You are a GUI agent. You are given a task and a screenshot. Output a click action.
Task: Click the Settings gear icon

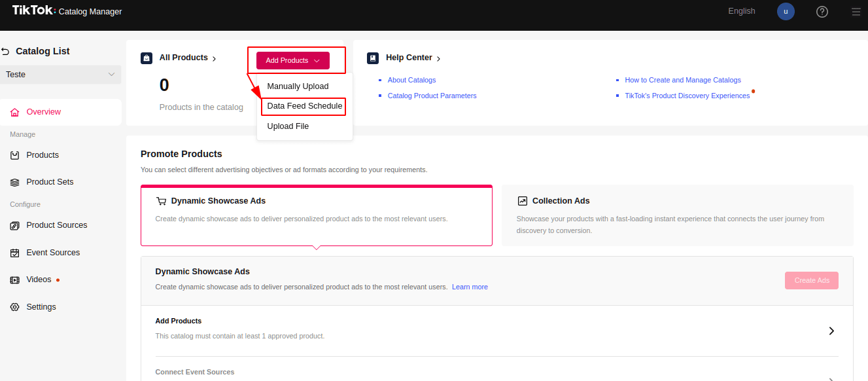point(14,307)
